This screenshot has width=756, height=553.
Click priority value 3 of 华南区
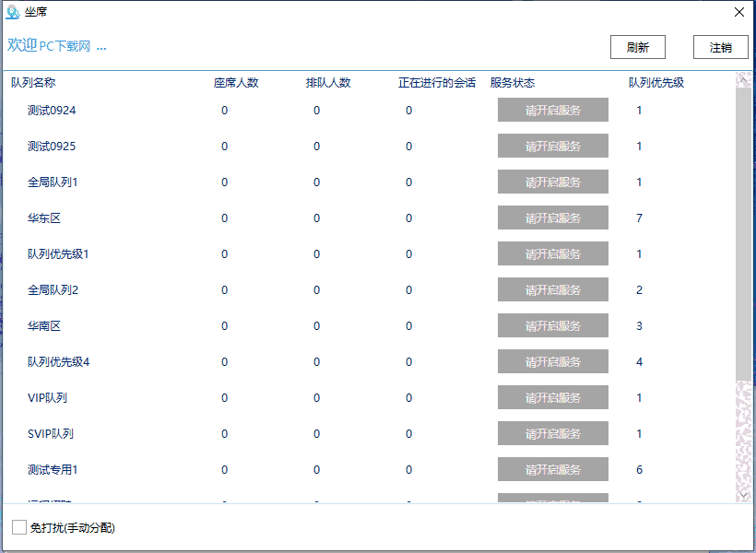coord(639,325)
